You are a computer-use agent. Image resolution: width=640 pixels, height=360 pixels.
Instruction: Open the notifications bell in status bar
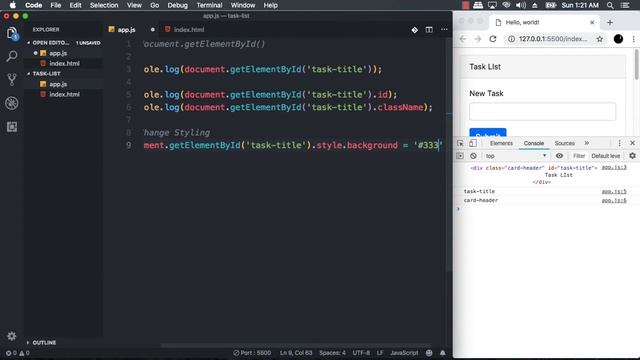(x=442, y=353)
